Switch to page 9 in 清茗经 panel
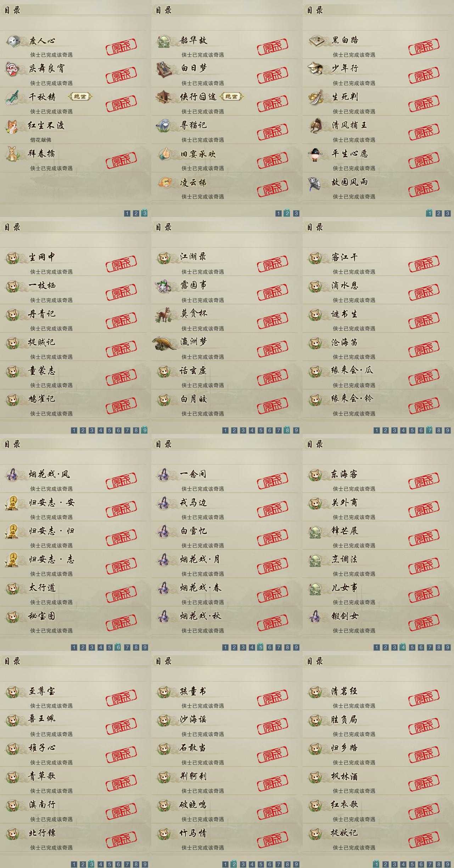Viewport: 454px width, 868px height. [448, 864]
